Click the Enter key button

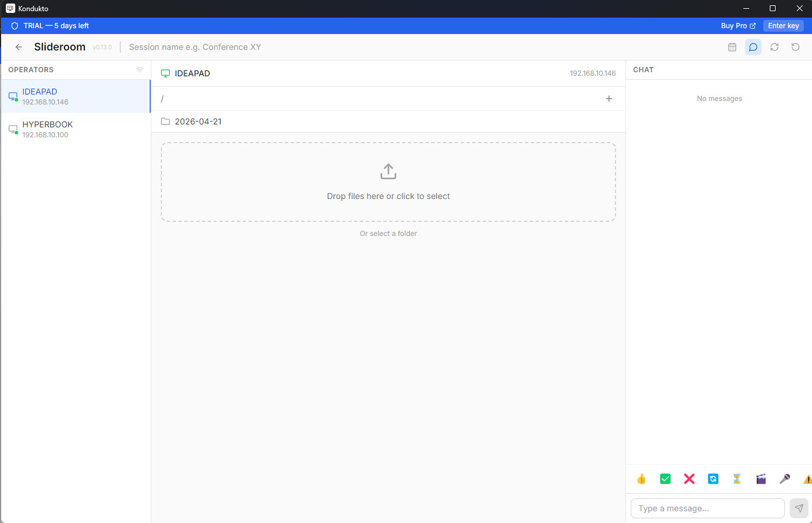(783, 26)
